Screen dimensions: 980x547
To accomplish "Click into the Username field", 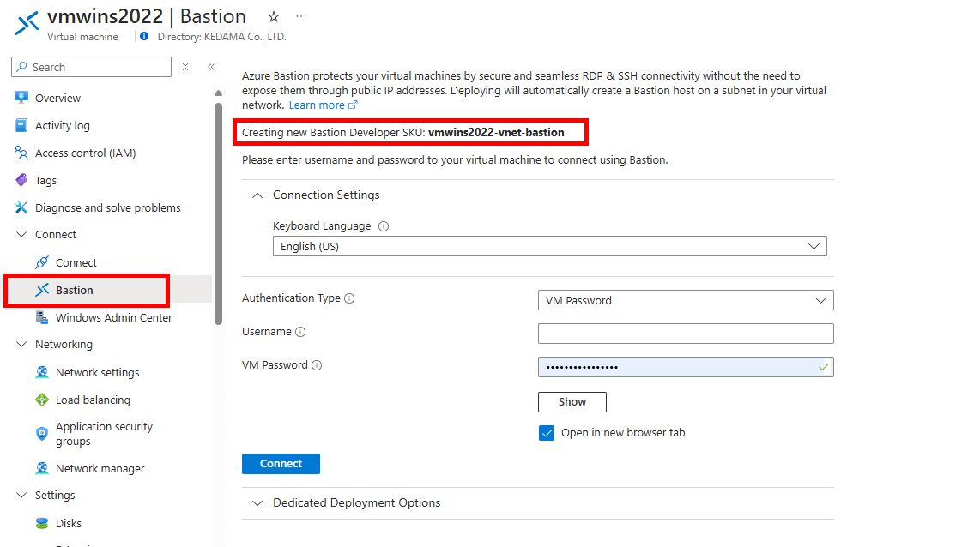I will pos(686,334).
